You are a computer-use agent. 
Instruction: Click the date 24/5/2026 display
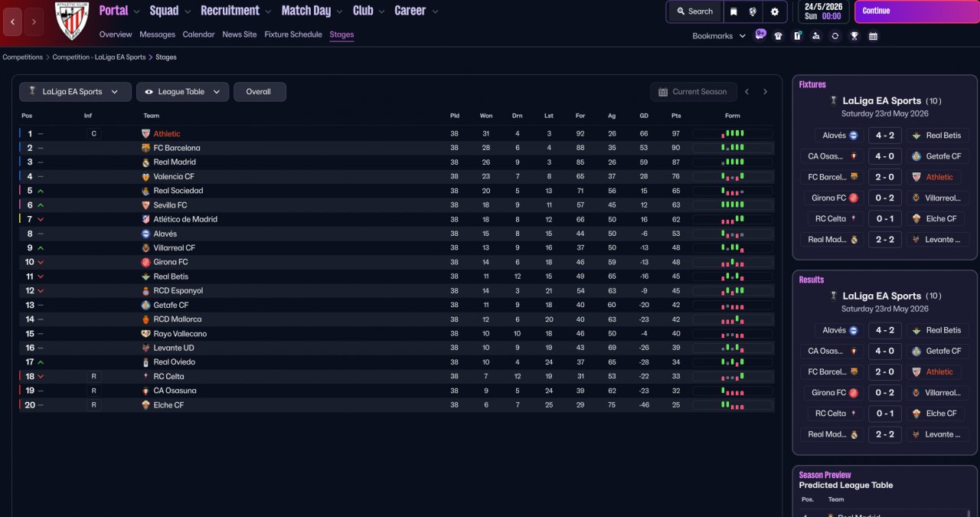tap(823, 7)
